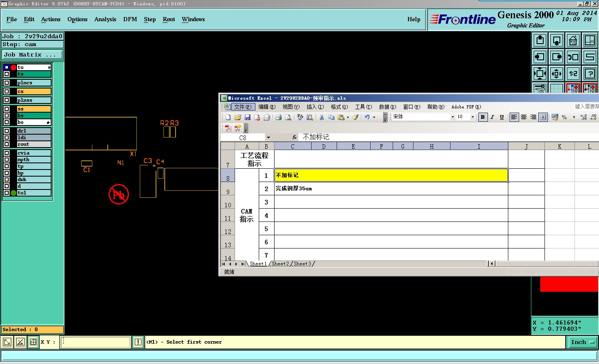
Task: Toggle visibility checkbox for layer ts
Action: coord(7,74)
